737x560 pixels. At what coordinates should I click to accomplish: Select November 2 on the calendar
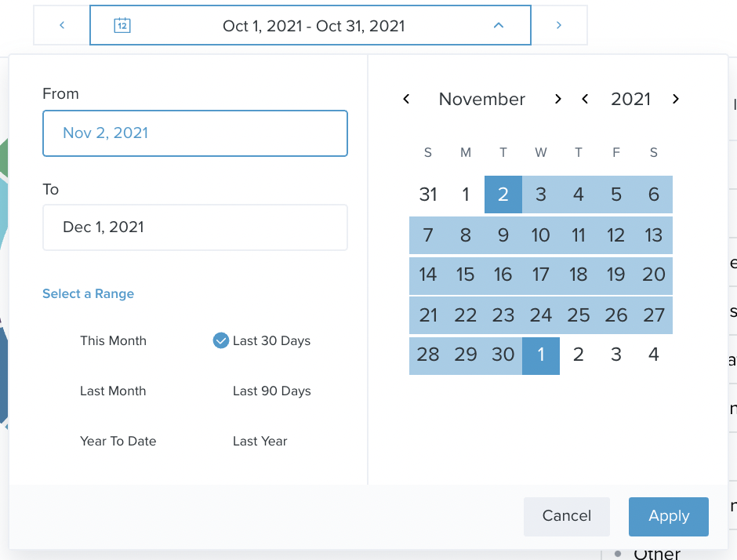[x=503, y=194]
